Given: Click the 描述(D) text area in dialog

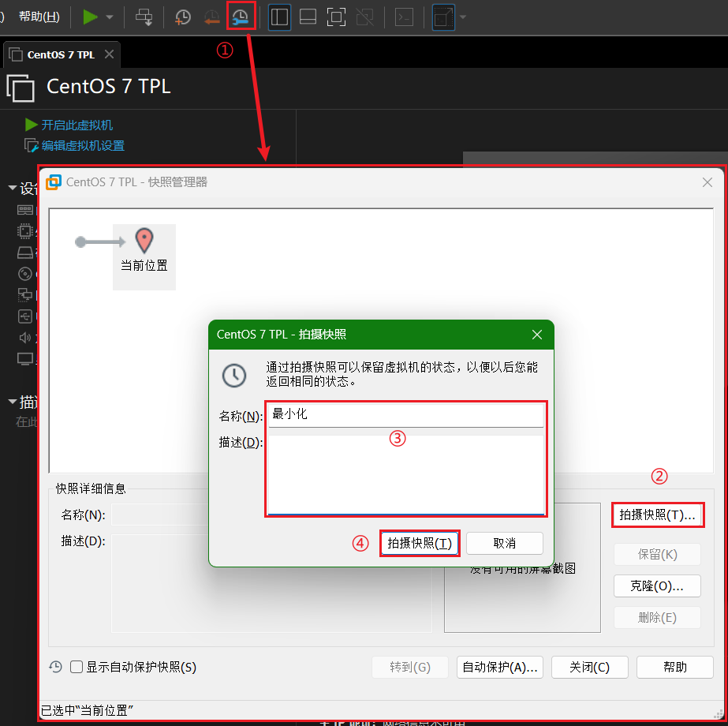Looking at the screenshot, I should pyautogui.click(x=405, y=475).
